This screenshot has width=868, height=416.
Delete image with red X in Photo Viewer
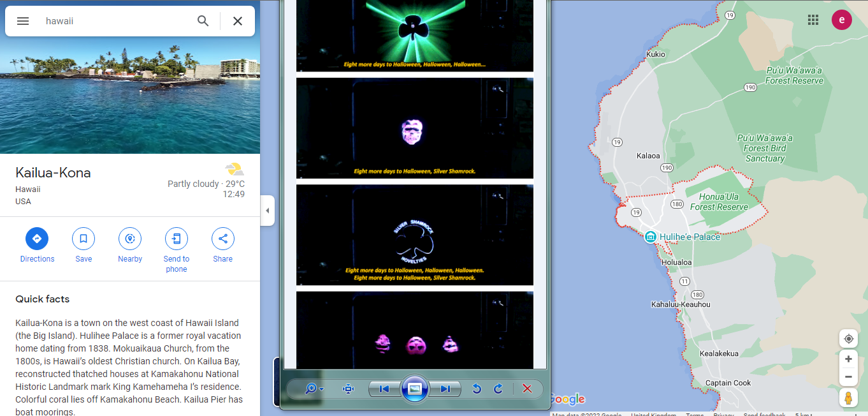527,389
